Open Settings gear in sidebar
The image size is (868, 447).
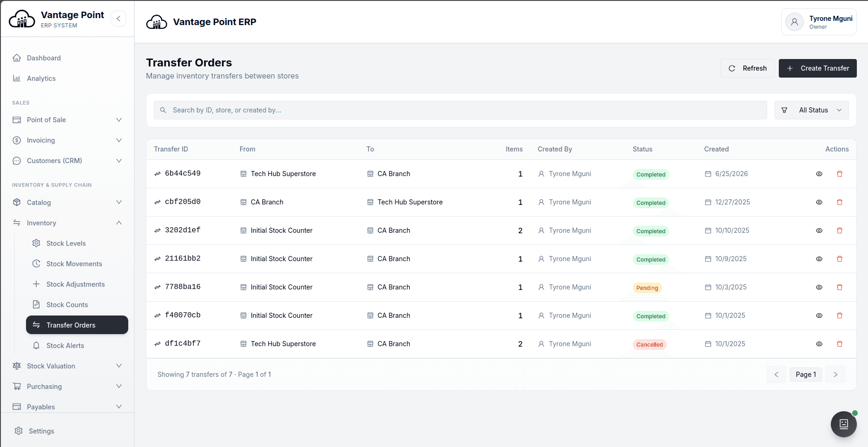pyautogui.click(x=19, y=431)
